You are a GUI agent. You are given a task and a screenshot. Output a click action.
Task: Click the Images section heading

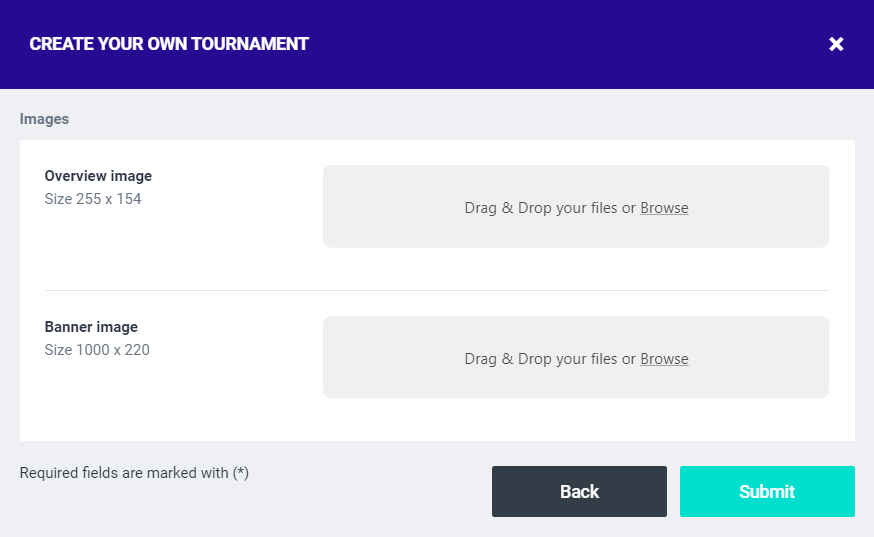[44, 119]
